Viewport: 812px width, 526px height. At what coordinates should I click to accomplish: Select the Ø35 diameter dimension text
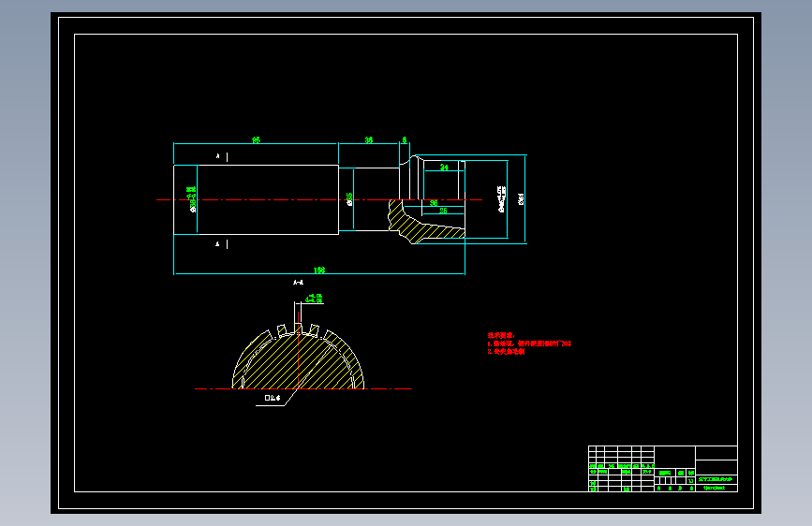[x=349, y=199]
